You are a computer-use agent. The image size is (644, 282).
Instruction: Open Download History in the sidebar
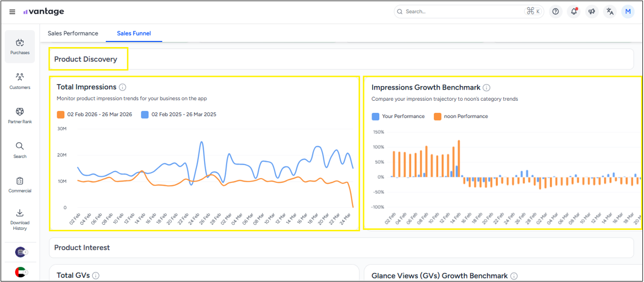[20, 219]
